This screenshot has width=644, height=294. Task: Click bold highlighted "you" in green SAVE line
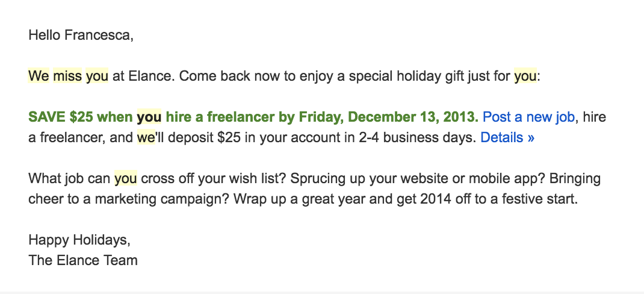click(149, 117)
